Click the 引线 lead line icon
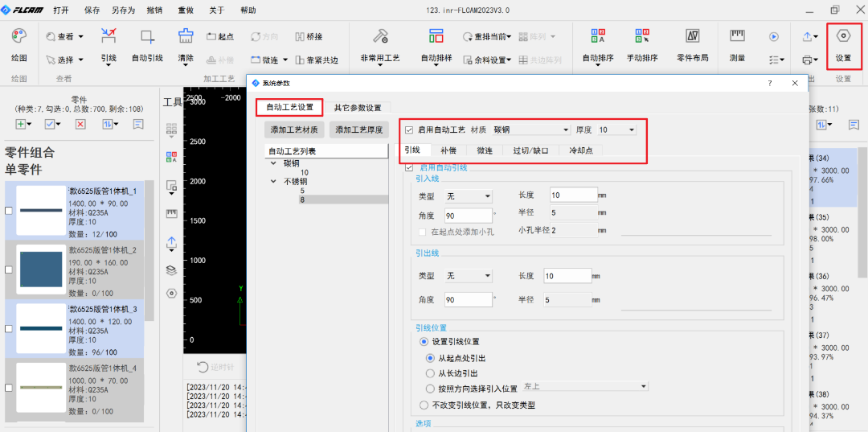 (x=108, y=36)
